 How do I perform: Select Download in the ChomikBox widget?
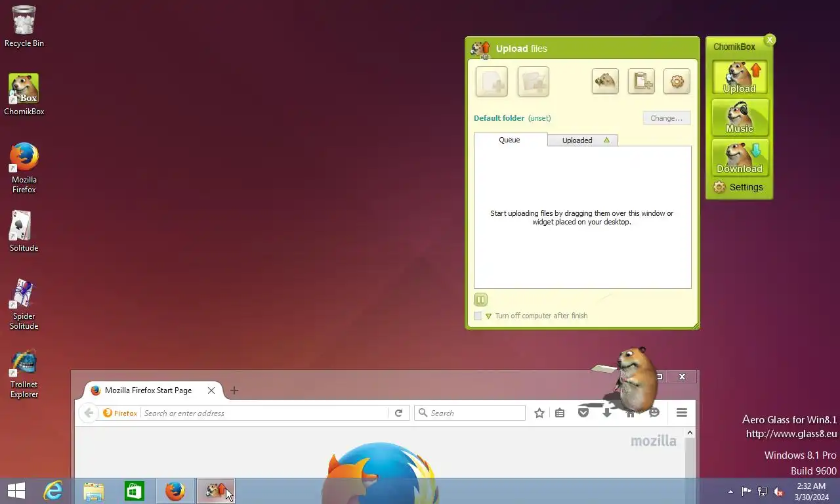click(x=740, y=158)
